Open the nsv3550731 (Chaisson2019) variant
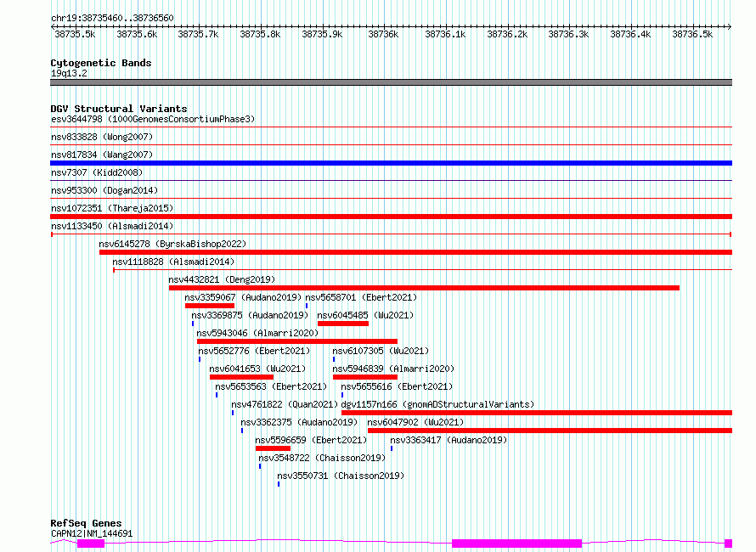This screenshot has width=756, height=552. 341,476
